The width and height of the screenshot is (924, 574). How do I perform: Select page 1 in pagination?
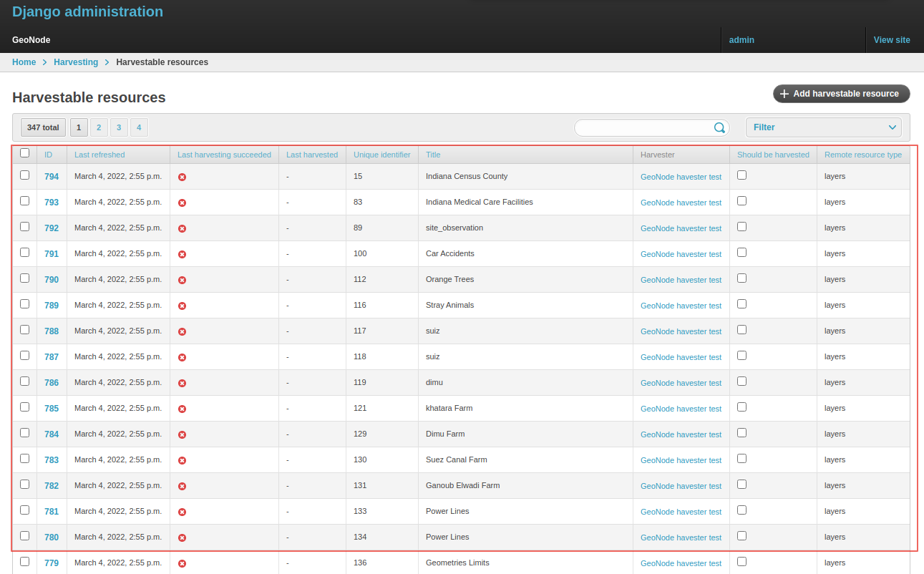79,127
